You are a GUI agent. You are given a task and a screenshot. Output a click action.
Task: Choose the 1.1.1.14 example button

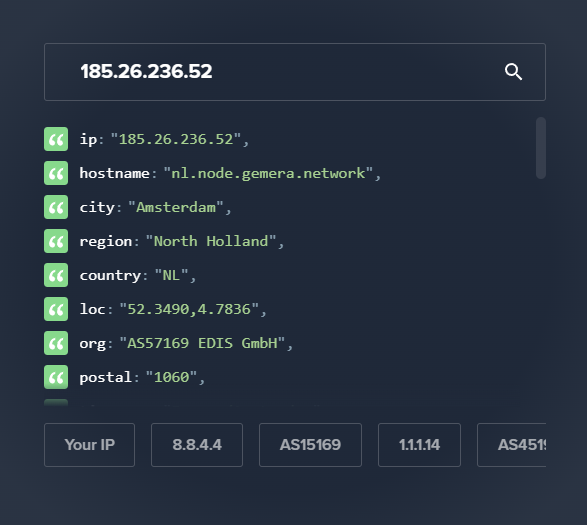(x=419, y=445)
